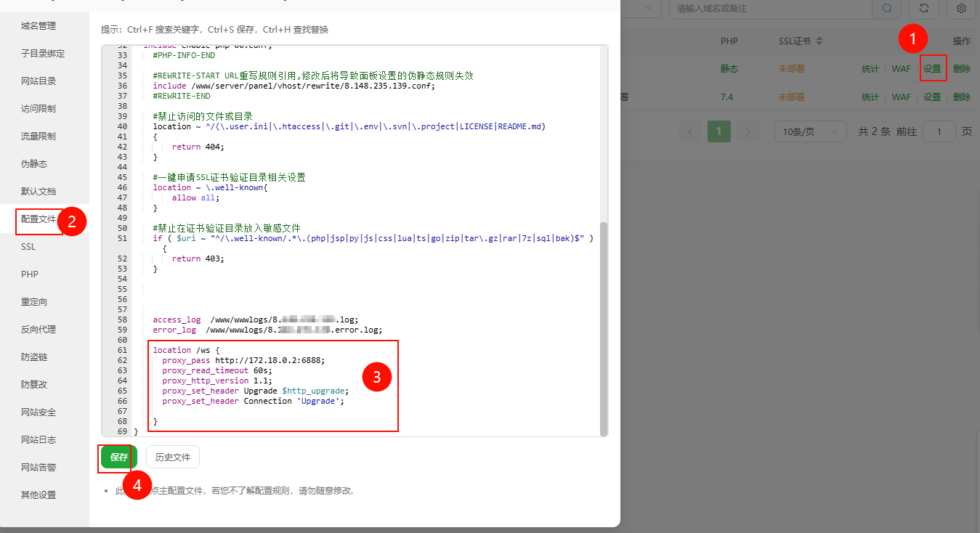Click the 'location /ws {' line
This screenshot has height=533, width=980.
[x=186, y=350]
